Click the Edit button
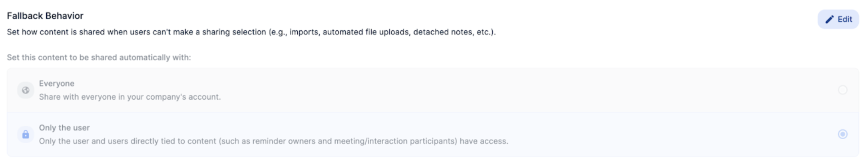This screenshot has width=868, height=164. [838, 19]
